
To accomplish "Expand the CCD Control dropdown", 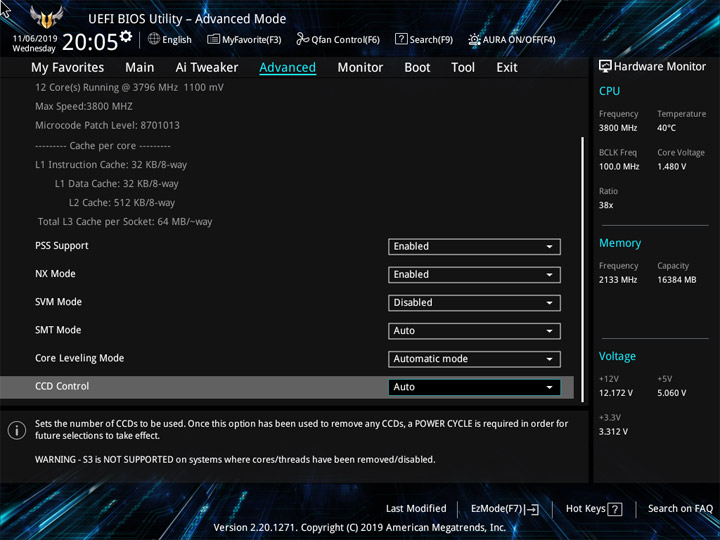I will pos(474,387).
